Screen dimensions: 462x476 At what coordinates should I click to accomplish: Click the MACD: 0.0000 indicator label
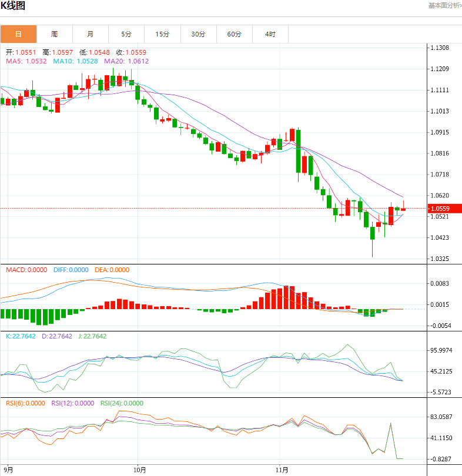[x=26, y=270]
